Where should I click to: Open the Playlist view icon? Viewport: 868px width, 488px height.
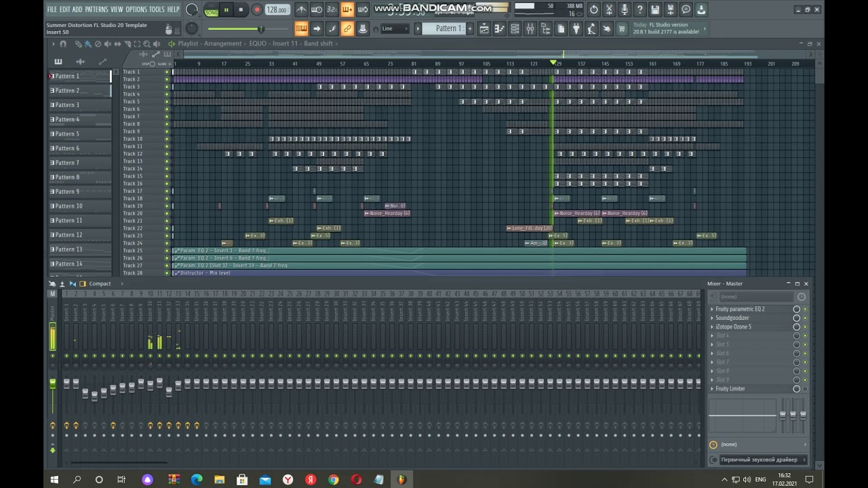point(484,28)
